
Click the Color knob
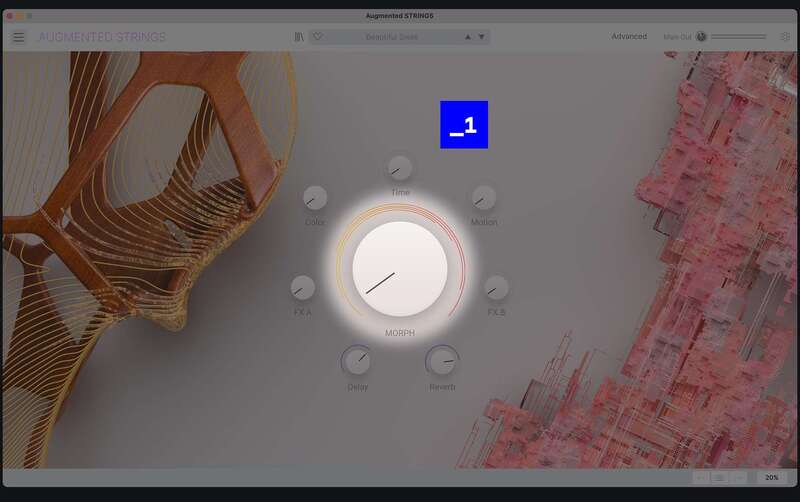(x=315, y=198)
